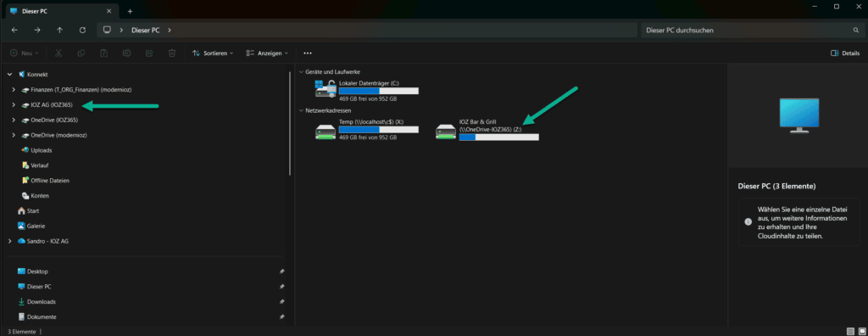
Task: Click Dieser PC in the address bar
Action: (146, 31)
